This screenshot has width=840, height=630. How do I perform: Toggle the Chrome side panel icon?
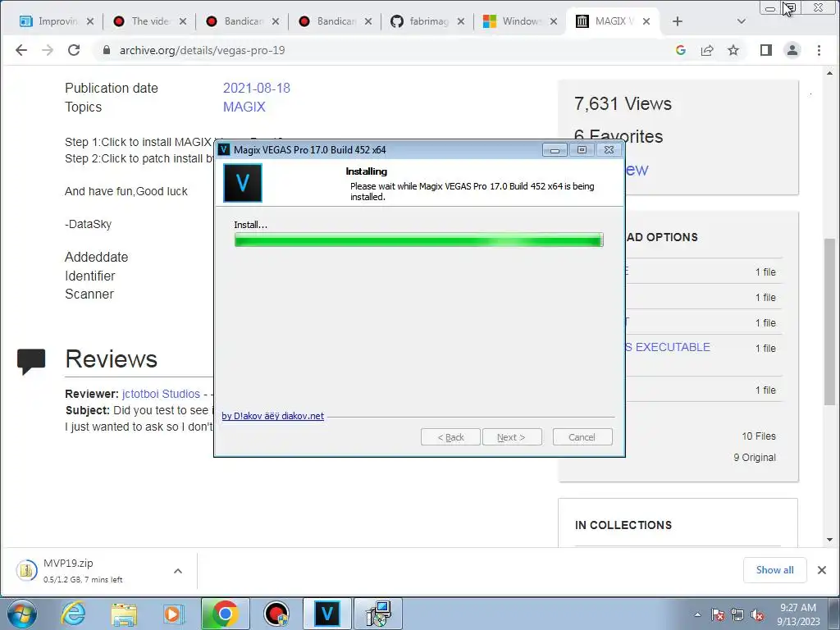pyautogui.click(x=766, y=50)
